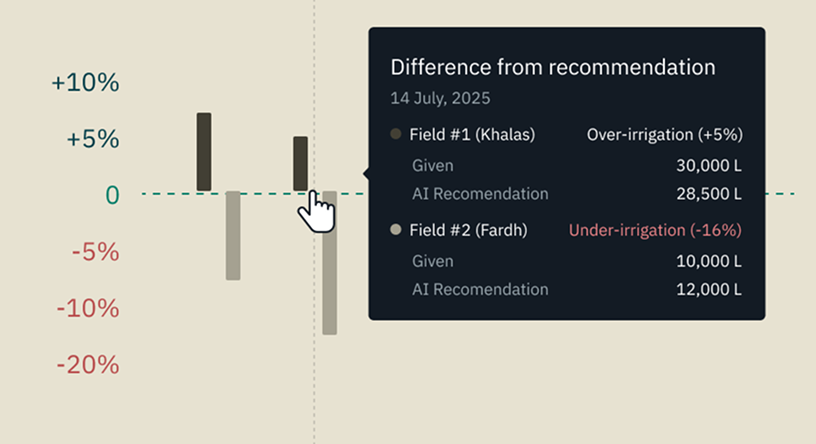Click the first light under-irrigation bar
Image resolution: width=816 pixels, height=444 pixels.
click(x=233, y=236)
